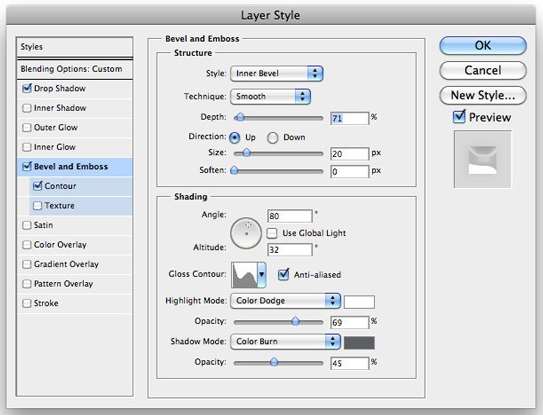543x415 pixels.
Task: Select the Satin style row label
Action: [43, 225]
